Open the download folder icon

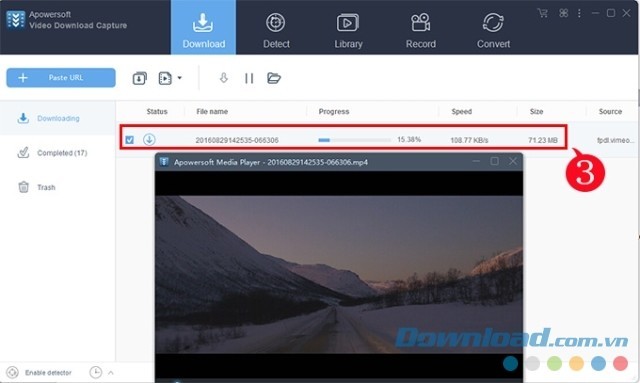point(274,78)
